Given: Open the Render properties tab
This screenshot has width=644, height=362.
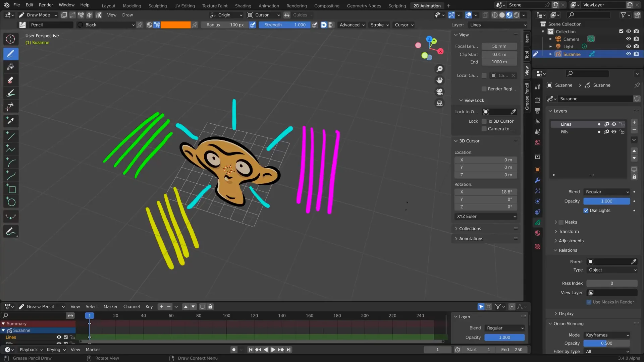Looking at the screenshot, I should (x=537, y=100).
